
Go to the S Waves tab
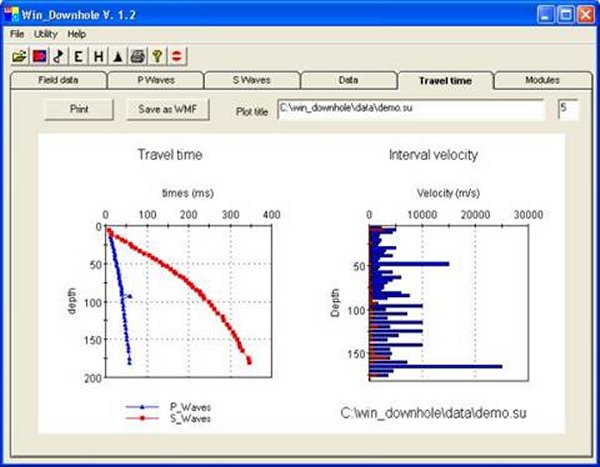[x=252, y=79]
